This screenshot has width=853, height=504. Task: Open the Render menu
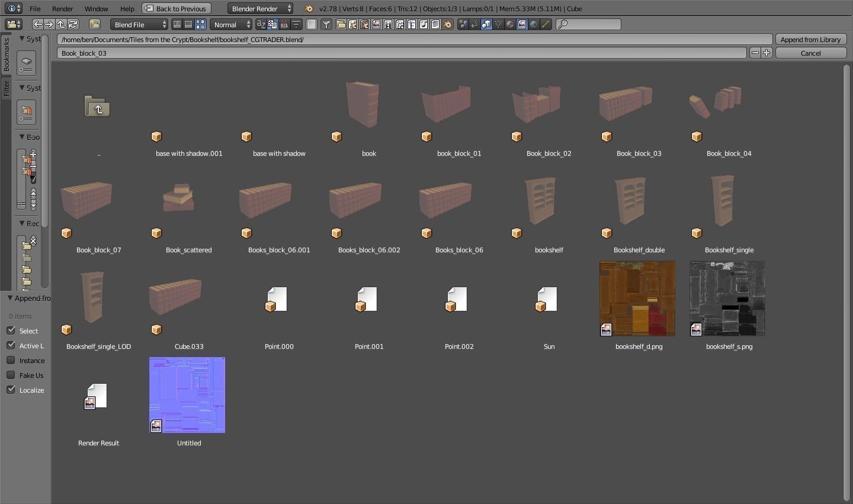62,8
